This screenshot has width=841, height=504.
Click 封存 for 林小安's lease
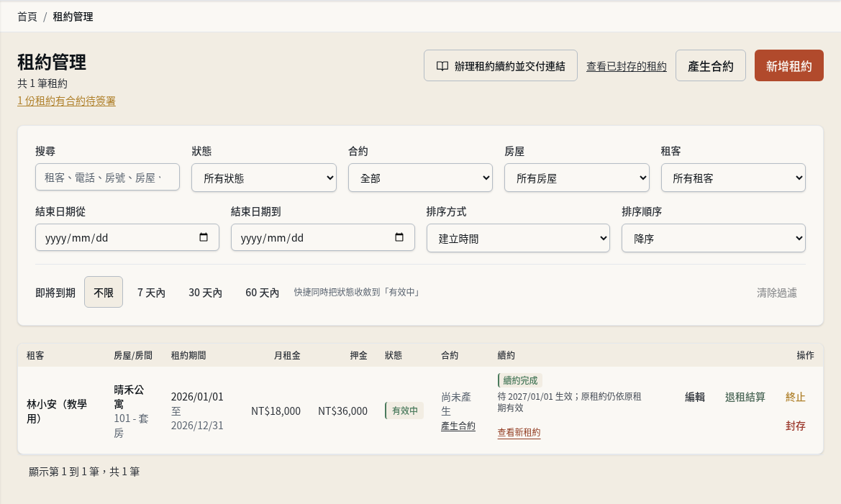click(x=796, y=426)
